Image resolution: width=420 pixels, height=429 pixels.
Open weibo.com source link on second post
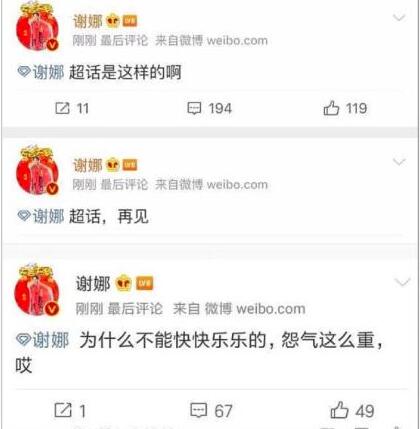(x=237, y=185)
